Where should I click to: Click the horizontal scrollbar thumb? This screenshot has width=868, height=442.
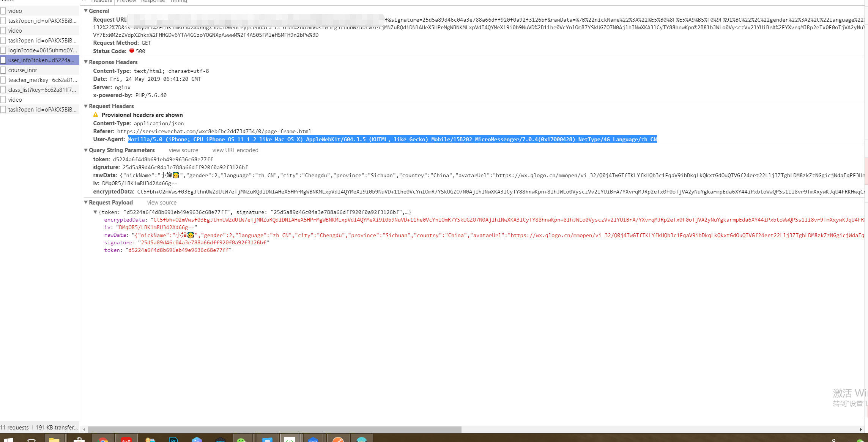click(274, 429)
